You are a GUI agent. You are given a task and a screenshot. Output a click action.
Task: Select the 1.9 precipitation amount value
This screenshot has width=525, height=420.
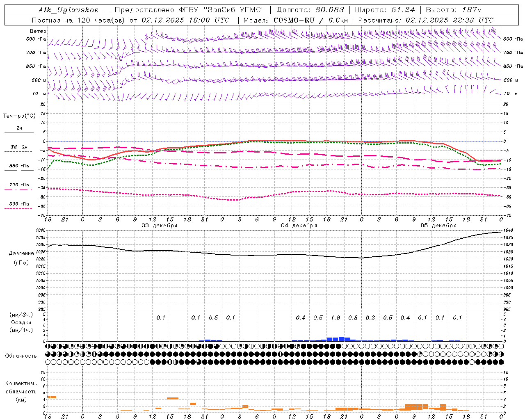pos(336,317)
